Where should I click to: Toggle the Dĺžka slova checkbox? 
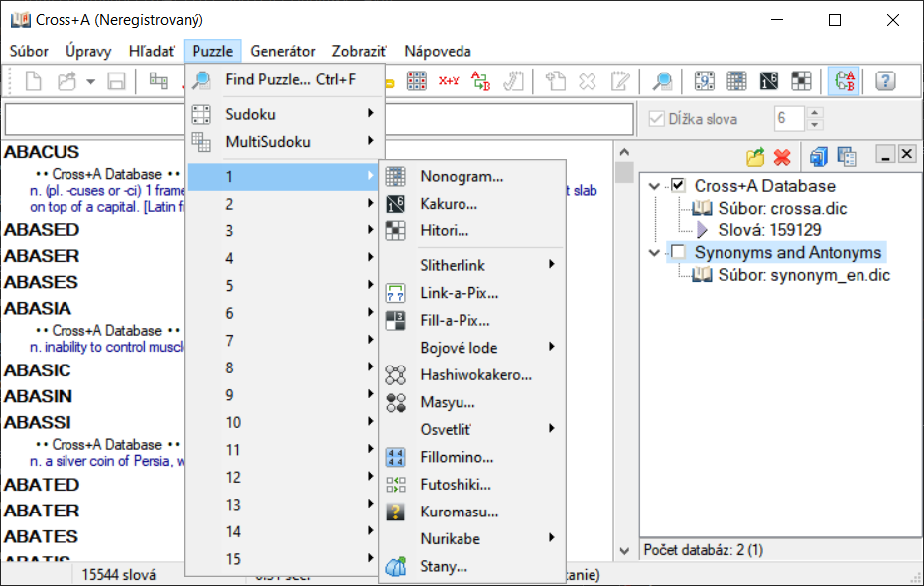click(x=655, y=119)
